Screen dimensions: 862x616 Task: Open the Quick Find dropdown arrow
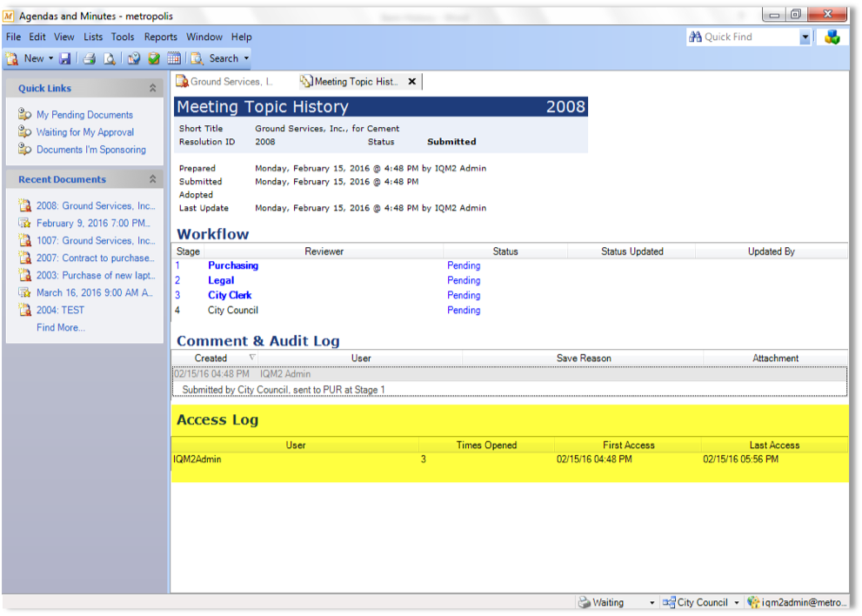[x=805, y=37]
